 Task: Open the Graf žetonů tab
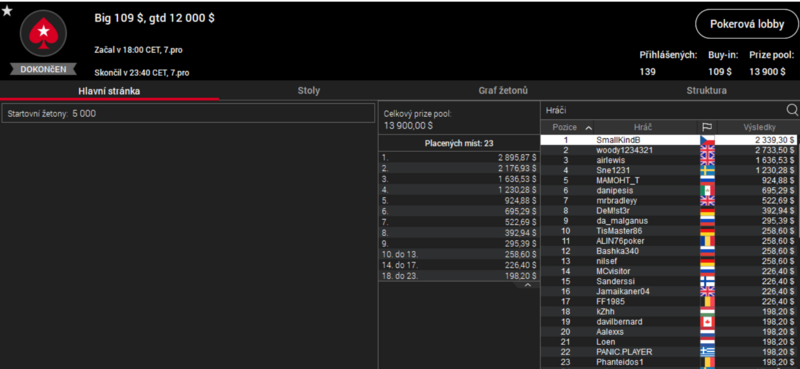[x=503, y=91]
